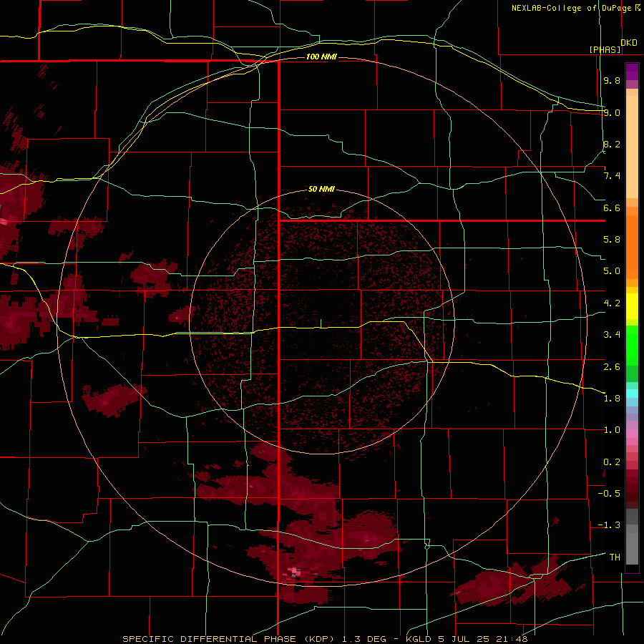The height and width of the screenshot is (644, 644).
Task: Click the DKD unit label
Action: [629, 42]
